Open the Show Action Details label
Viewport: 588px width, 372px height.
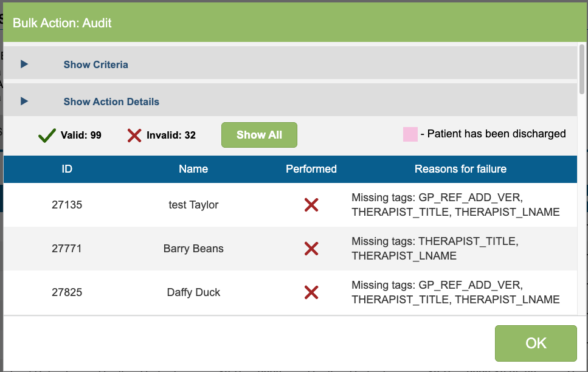[111, 102]
